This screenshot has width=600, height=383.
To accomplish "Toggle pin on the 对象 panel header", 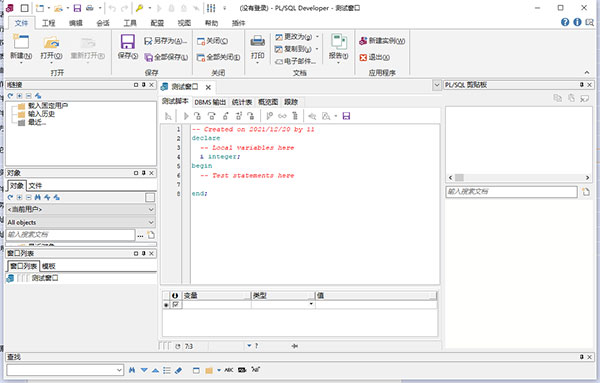I will tap(144, 173).
